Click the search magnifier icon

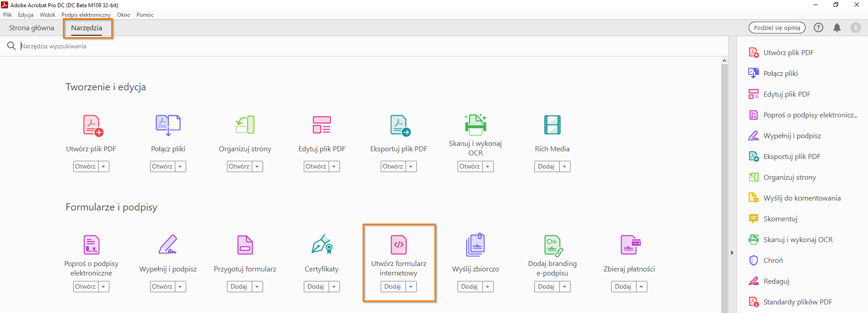[x=11, y=46]
